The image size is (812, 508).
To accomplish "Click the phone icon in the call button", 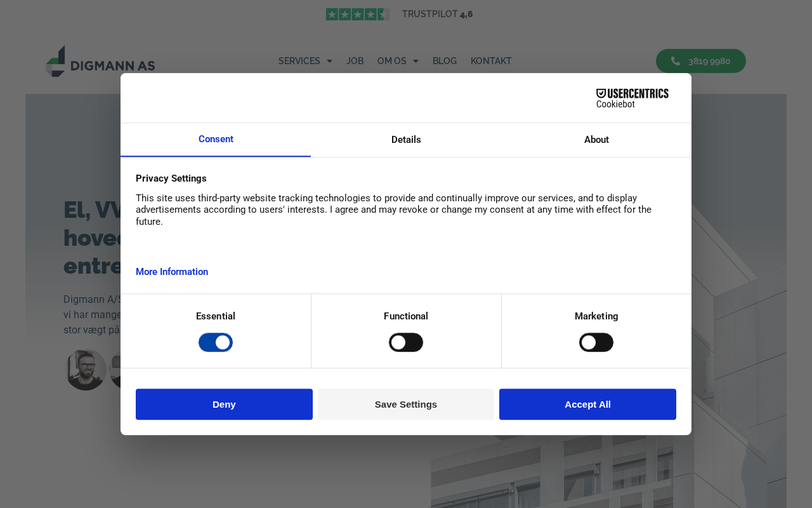I will [x=676, y=61].
